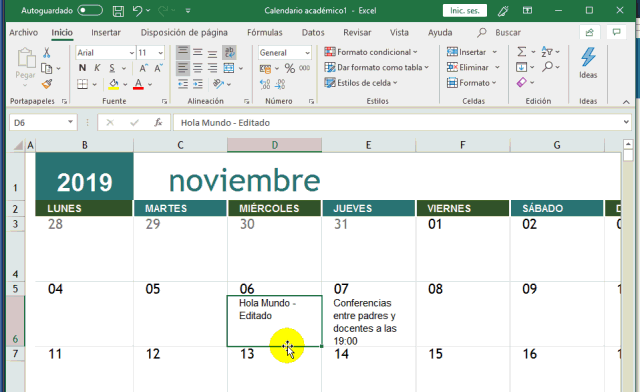The height and width of the screenshot is (392, 640).
Task: Open the Ideas pane
Action: click(588, 63)
